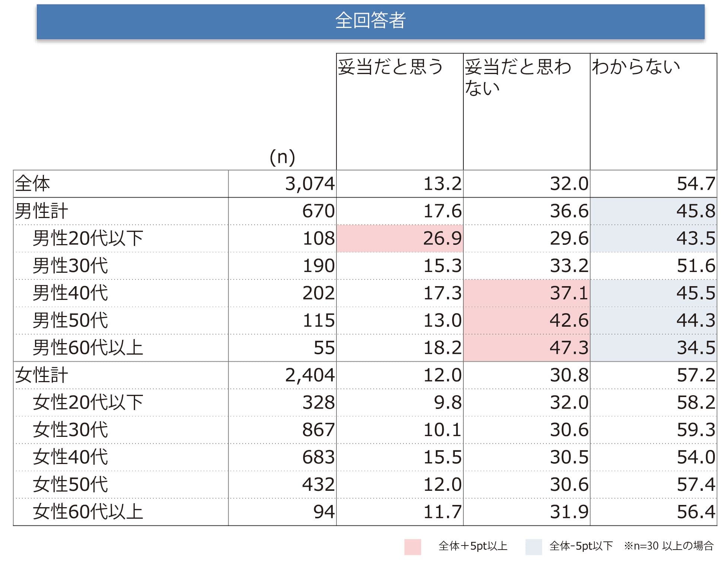Viewport: 728px width, 563px height.
Task: Click the ※n=30 以上の場合 footnote text
Action: pyautogui.click(x=669, y=546)
